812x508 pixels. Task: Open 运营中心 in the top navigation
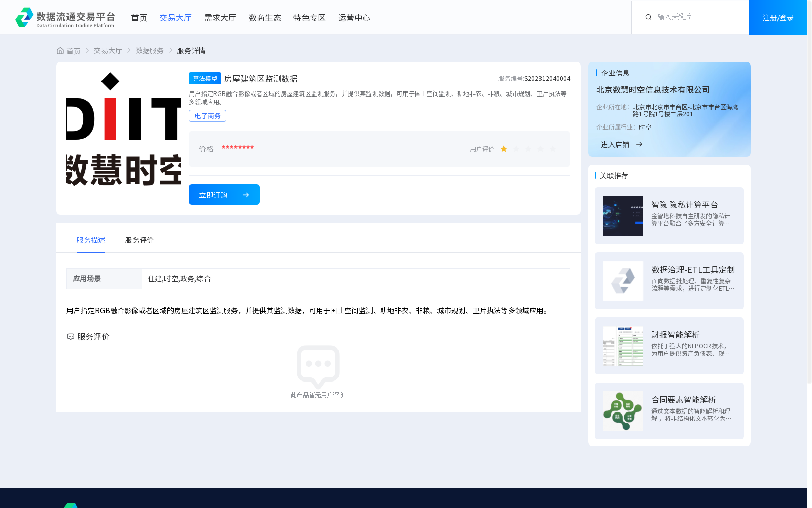coord(354,18)
